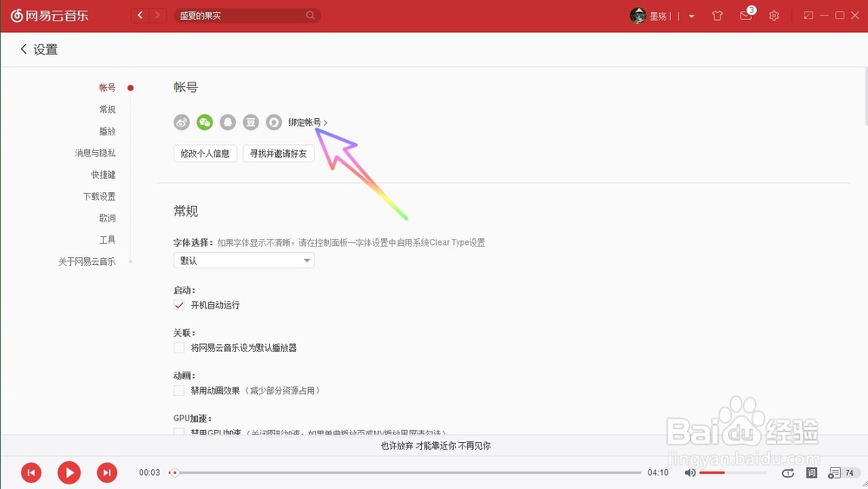Toggle the desktop lyrics 词 icon

tap(812, 472)
